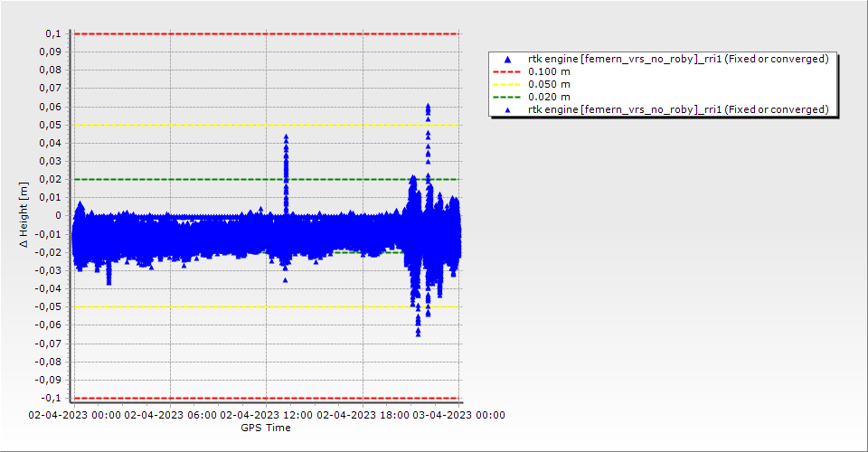
Task: Click the last rtk engine legend text
Action: click(678, 109)
